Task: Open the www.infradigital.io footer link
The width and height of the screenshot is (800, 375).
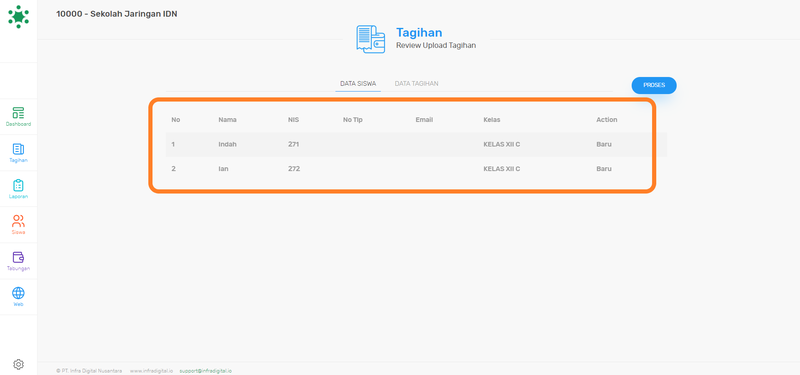Action: coord(152,371)
